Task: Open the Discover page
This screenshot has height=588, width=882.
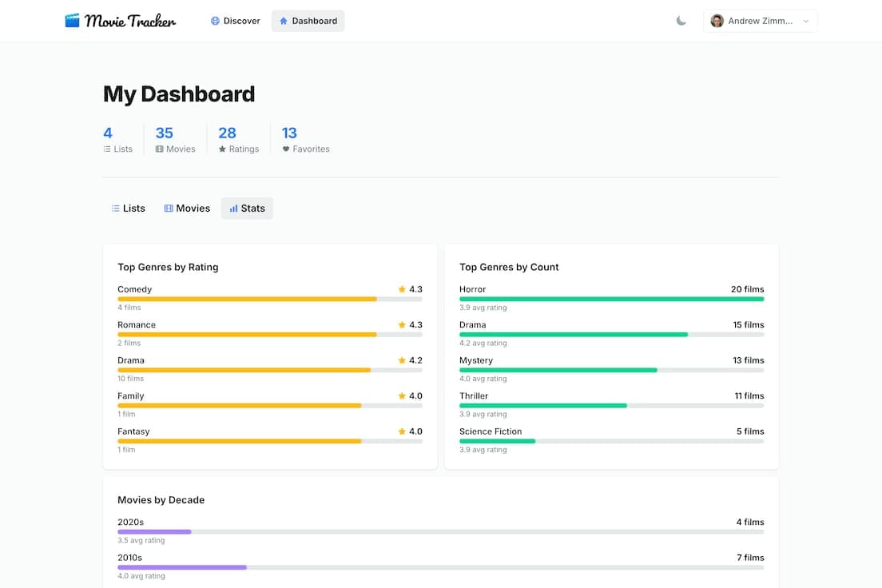Action: 235,21
